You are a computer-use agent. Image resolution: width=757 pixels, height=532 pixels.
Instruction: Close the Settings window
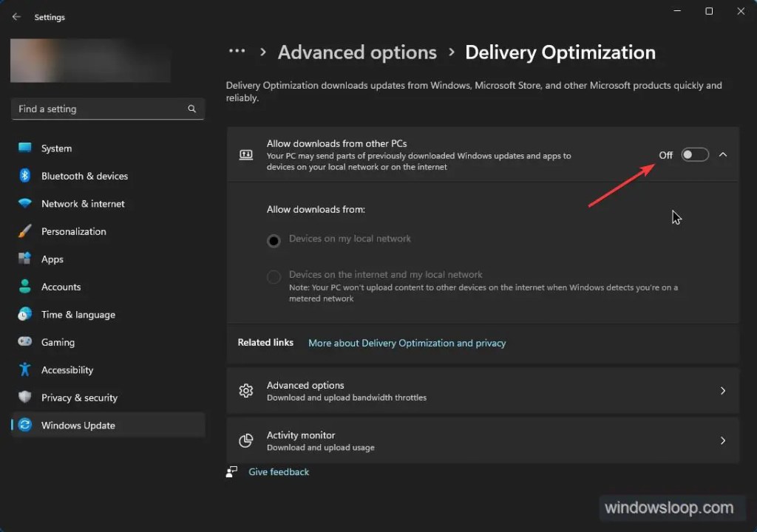point(741,11)
